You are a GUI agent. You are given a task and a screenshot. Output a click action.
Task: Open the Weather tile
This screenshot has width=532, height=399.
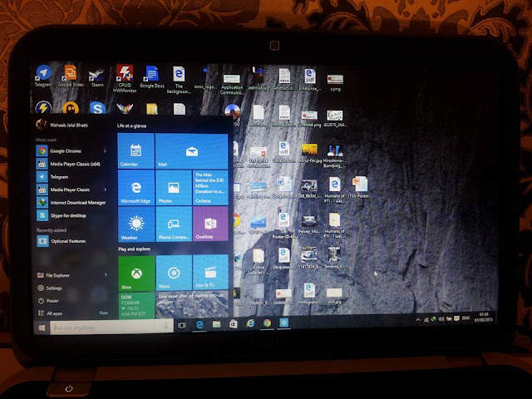[x=136, y=224]
